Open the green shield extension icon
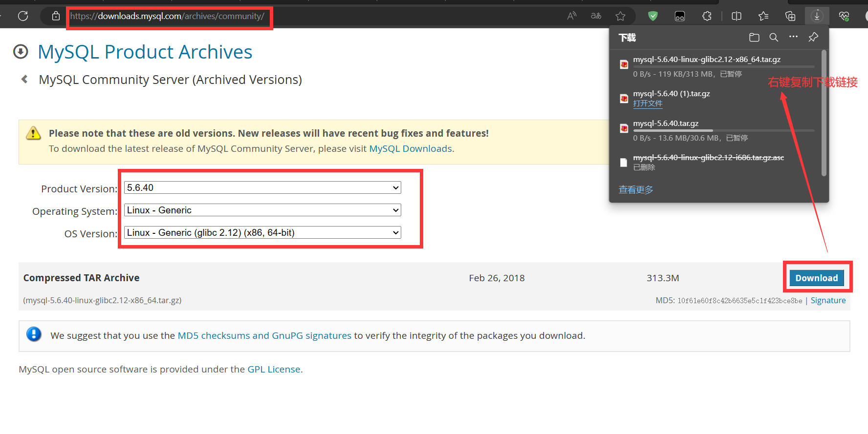 653,16
